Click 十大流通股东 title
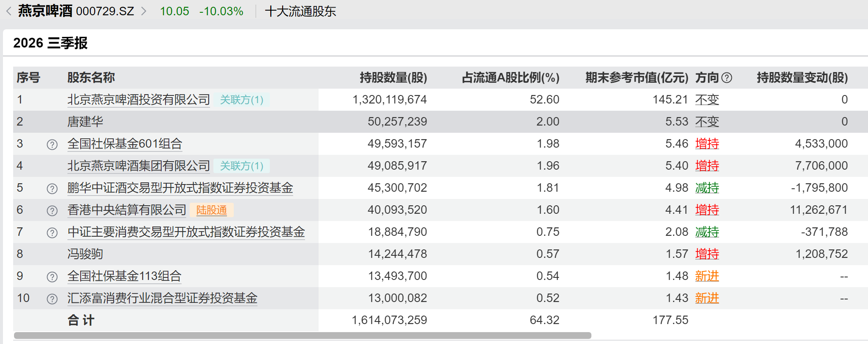Screen dimensions: 868x344 pos(300,11)
